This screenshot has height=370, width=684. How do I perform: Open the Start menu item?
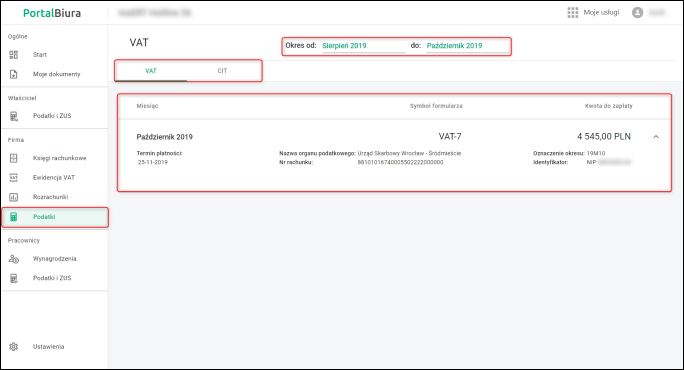click(40, 55)
